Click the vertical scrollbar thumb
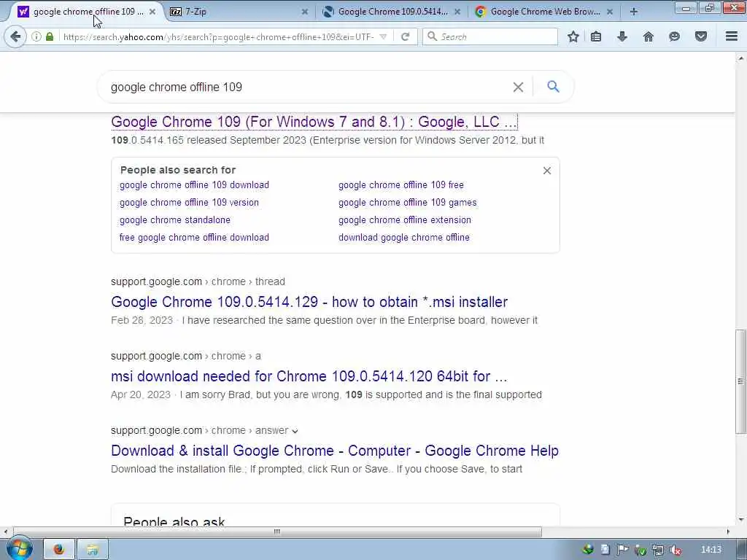747x560 pixels. pyautogui.click(x=740, y=381)
